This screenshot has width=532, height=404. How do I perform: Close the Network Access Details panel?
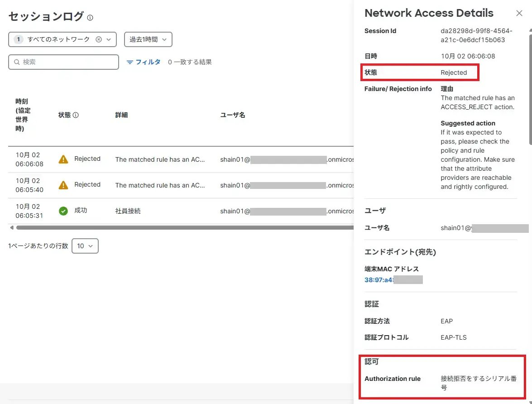click(519, 13)
